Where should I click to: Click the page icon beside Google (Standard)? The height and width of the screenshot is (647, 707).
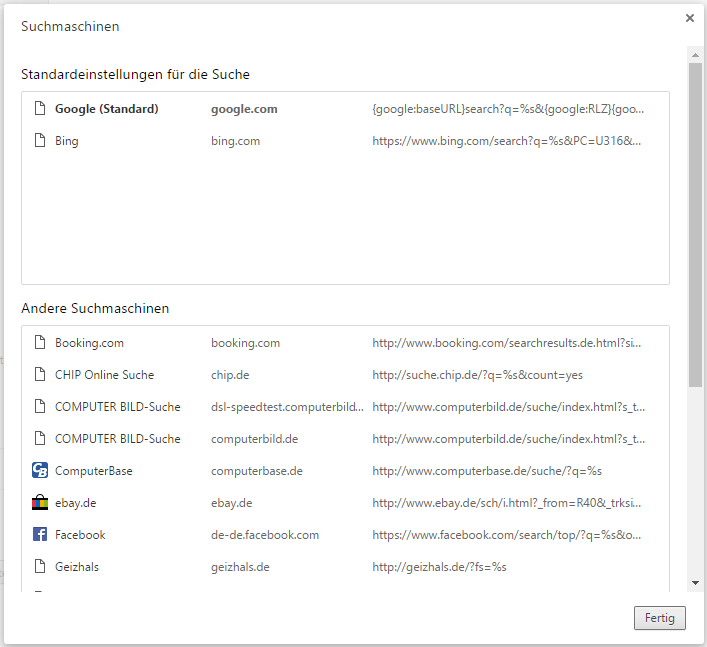pos(40,109)
